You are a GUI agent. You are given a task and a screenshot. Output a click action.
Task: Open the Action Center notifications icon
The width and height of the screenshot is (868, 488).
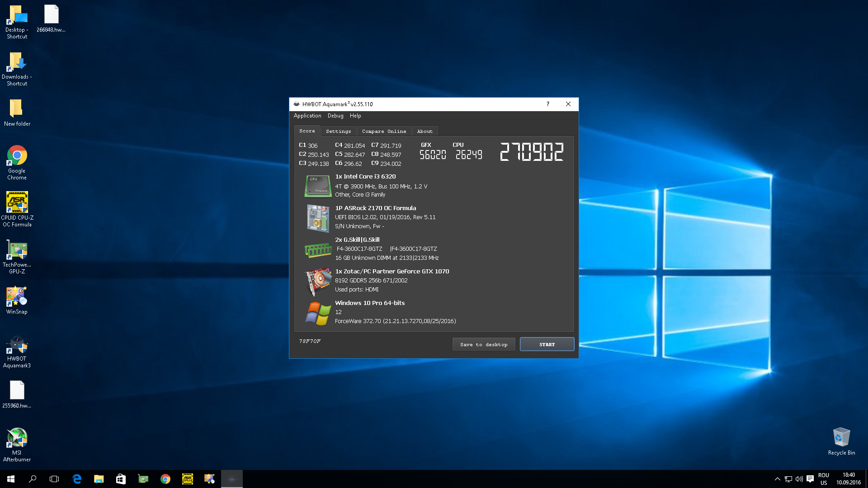(x=810, y=479)
